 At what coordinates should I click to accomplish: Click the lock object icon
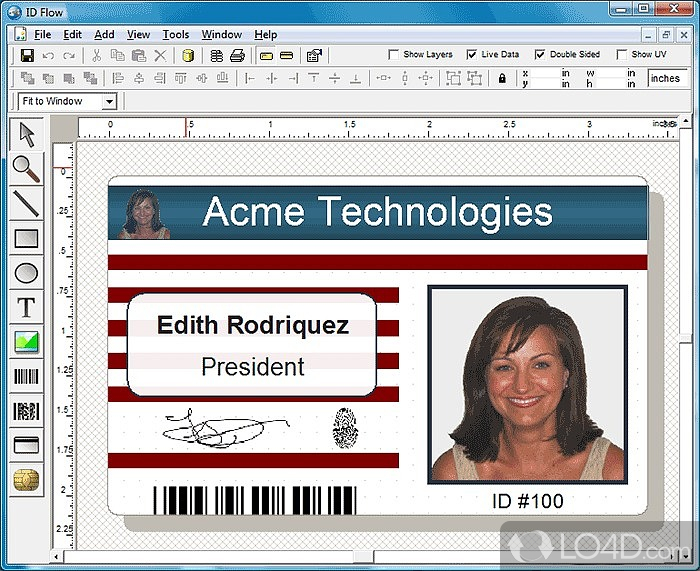[x=502, y=79]
